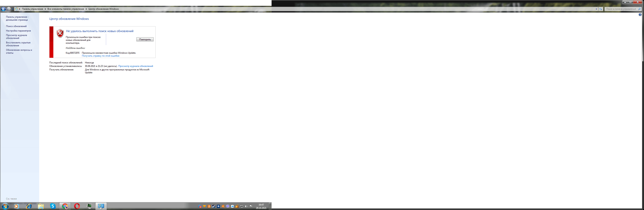Screen dimensions: 644x210
Task: Select Восстановить скрытые обновления option
Action: click(x=18, y=44)
